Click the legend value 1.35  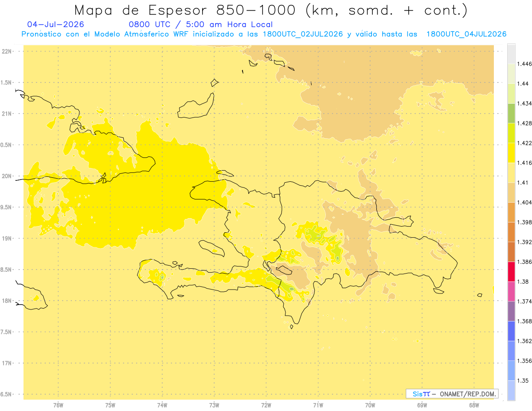pyautogui.click(x=523, y=381)
